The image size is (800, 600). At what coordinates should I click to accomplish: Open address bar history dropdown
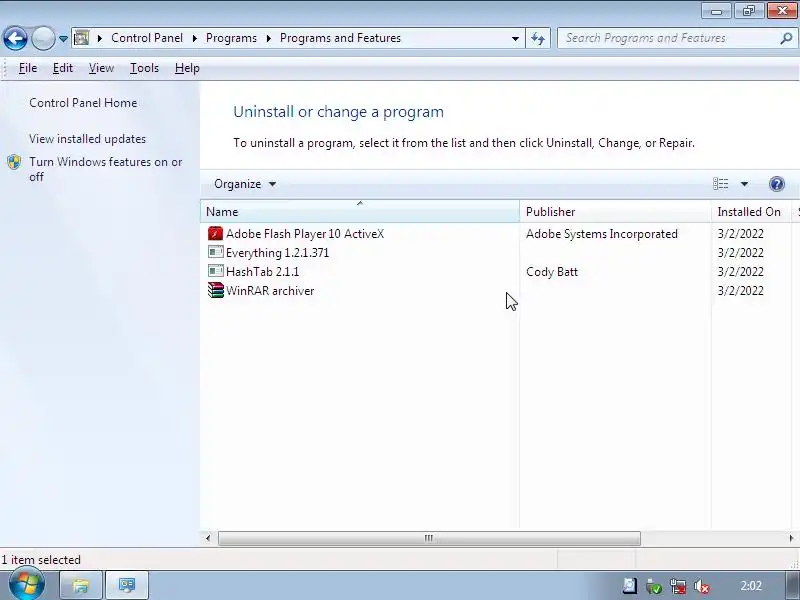coord(515,38)
